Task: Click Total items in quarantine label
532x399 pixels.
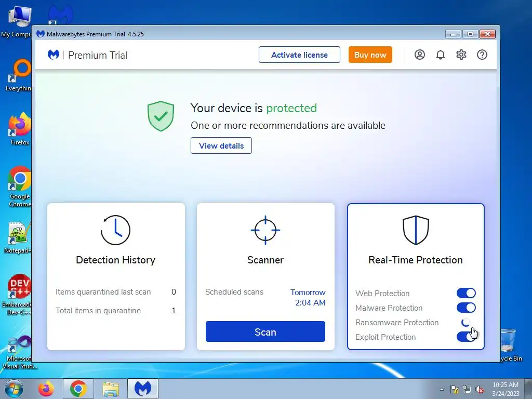Action: pyautogui.click(x=98, y=311)
